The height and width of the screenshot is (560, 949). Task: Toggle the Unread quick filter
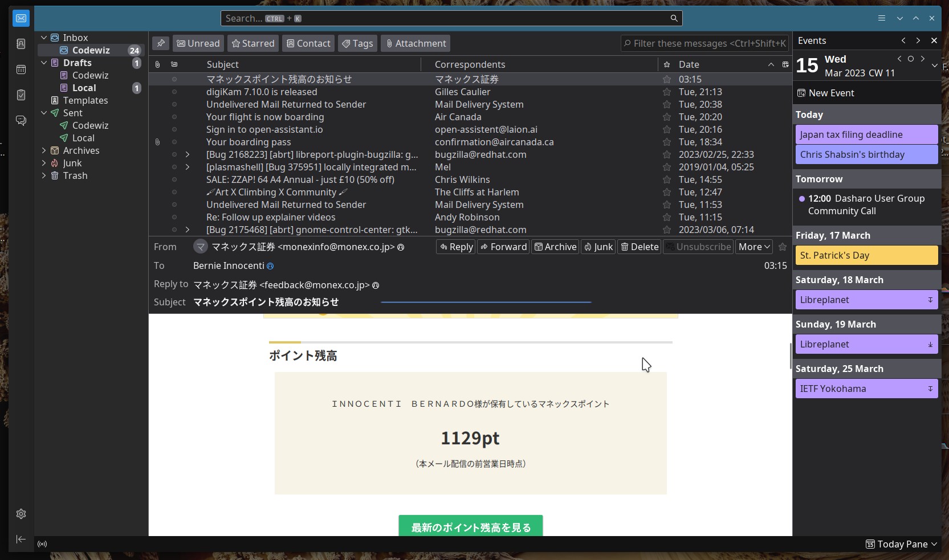pyautogui.click(x=198, y=43)
